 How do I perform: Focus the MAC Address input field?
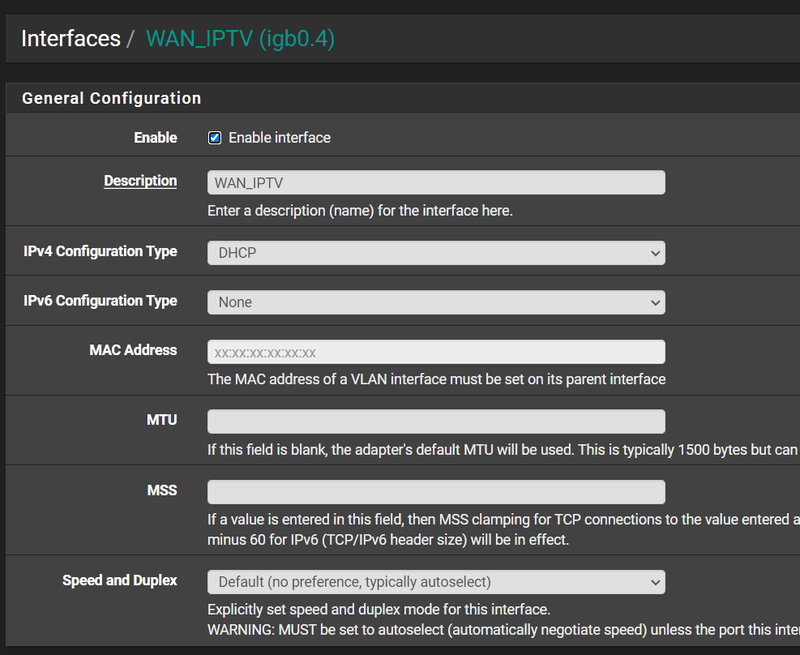pyautogui.click(x=436, y=352)
